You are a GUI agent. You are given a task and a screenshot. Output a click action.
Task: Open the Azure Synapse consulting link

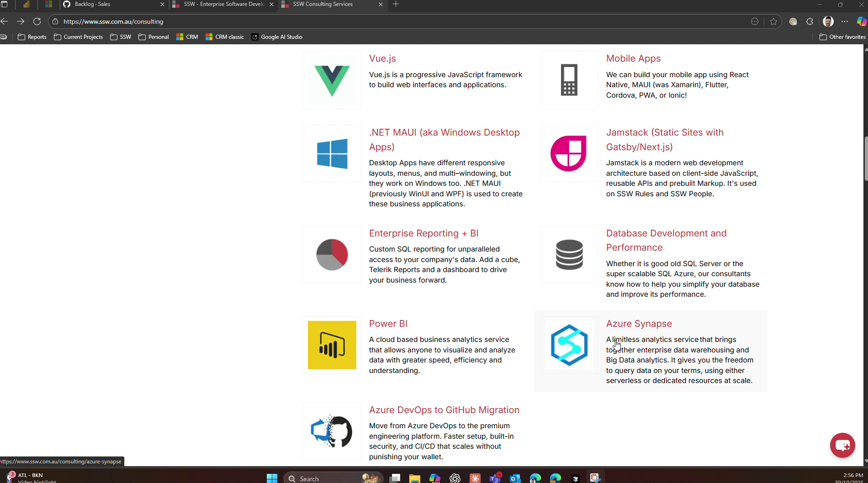pos(639,324)
